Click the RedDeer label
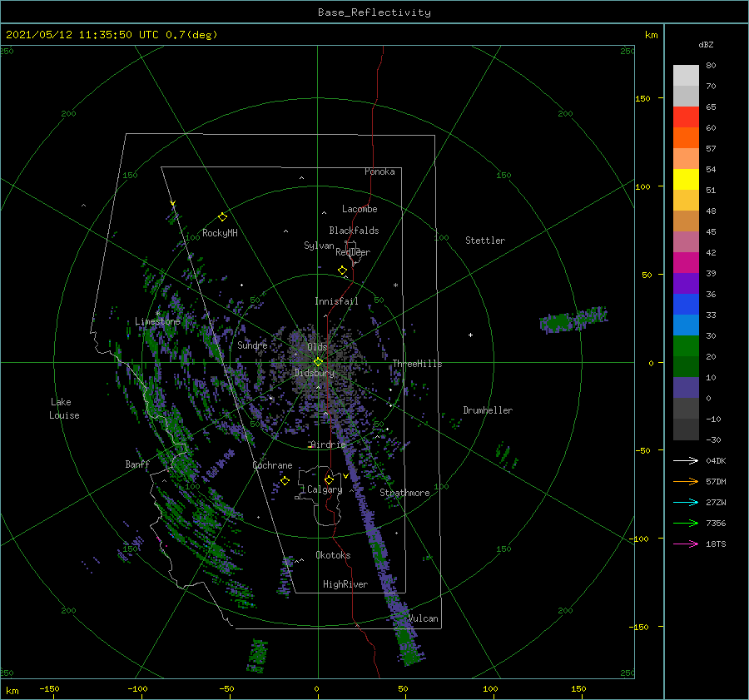Image resolution: width=749 pixels, height=700 pixels. click(x=353, y=252)
